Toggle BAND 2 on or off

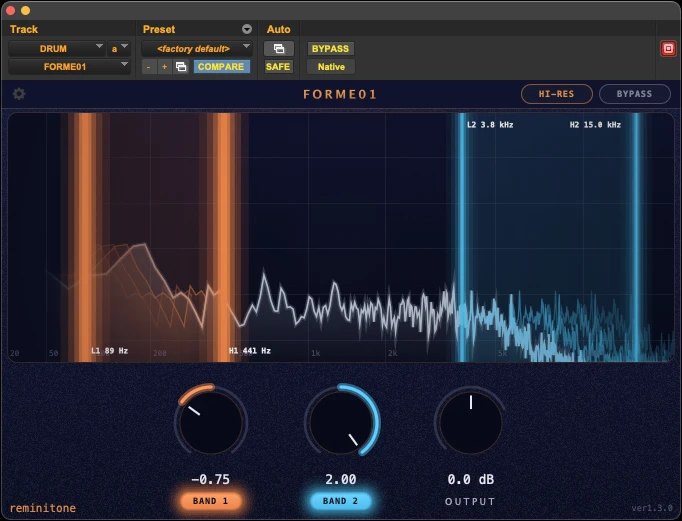point(341,501)
